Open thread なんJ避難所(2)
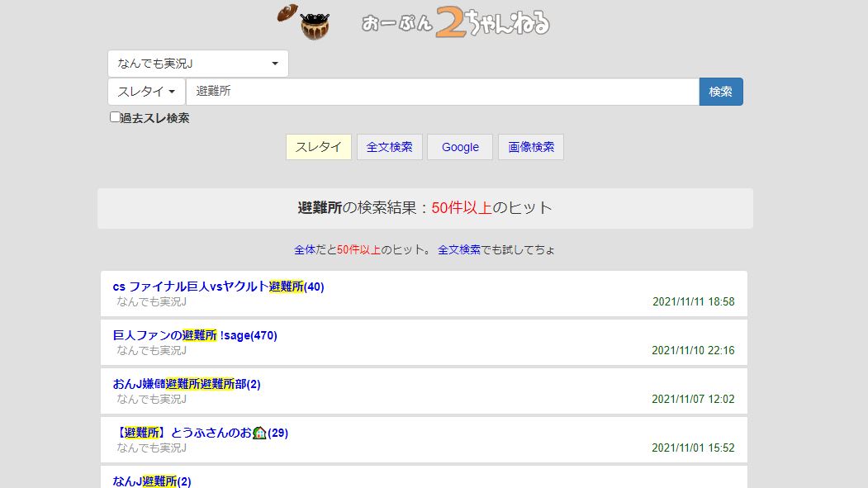868x488 pixels. 152,481
